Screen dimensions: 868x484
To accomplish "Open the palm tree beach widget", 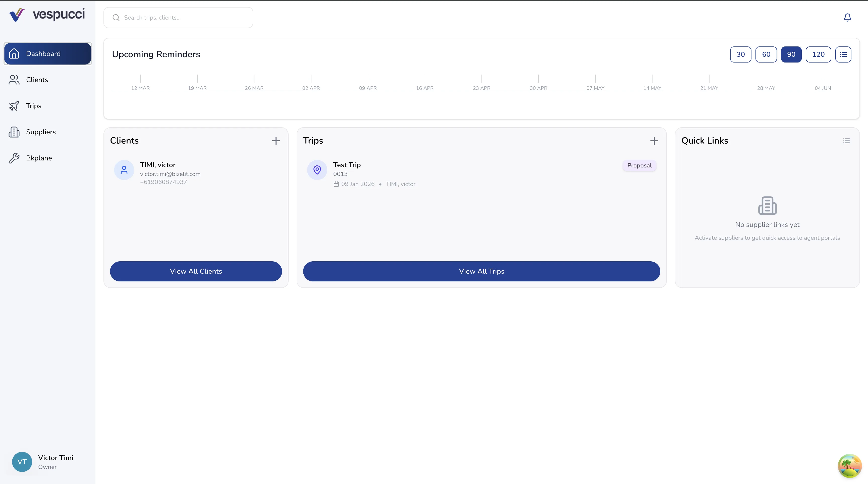I will pyautogui.click(x=849, y=465).
